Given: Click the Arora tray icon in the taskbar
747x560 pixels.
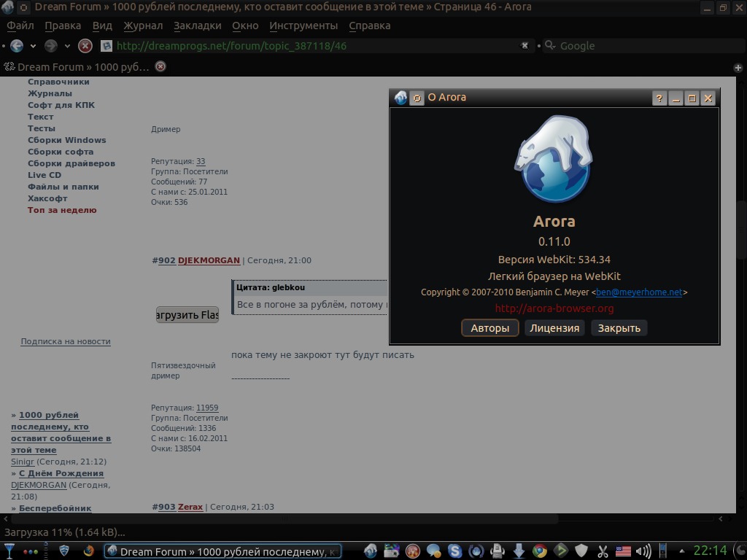Looking at the screenshot, I should coord(370,551).
